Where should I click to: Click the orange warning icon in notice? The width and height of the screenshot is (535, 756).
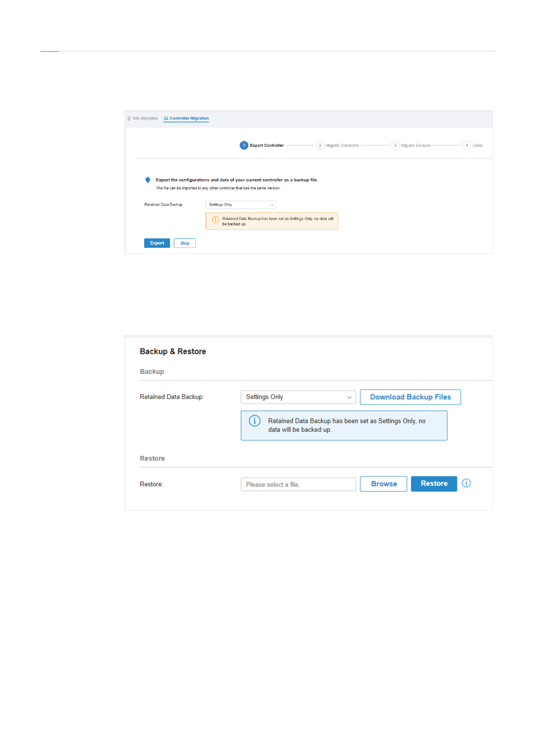tap(216, 220)
